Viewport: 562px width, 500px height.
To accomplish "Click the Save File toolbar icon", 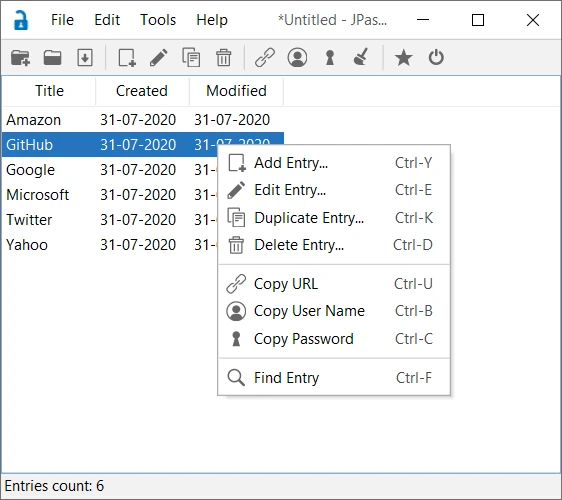I will pyautogui.click(x=85, y=57).
